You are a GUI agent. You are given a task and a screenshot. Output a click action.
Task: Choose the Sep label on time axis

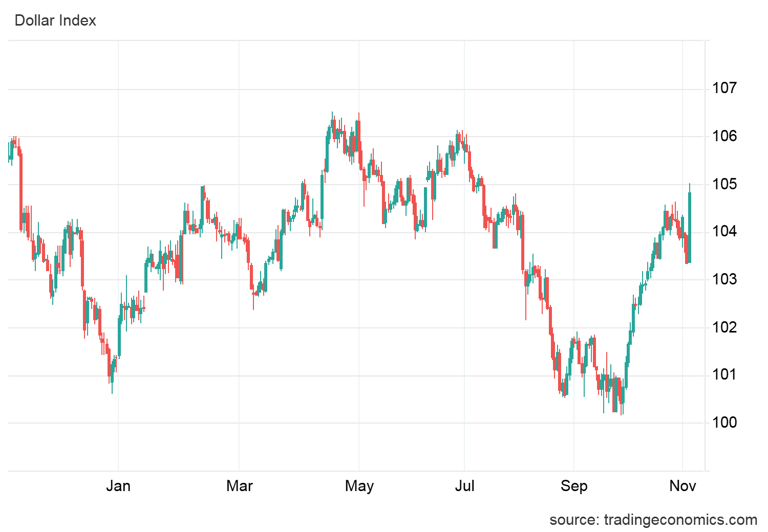pyautogui.click(x=574, y=485)
